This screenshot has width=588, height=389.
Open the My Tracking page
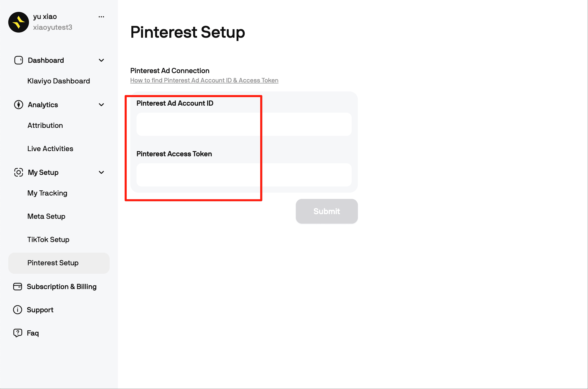pos(47,193)
